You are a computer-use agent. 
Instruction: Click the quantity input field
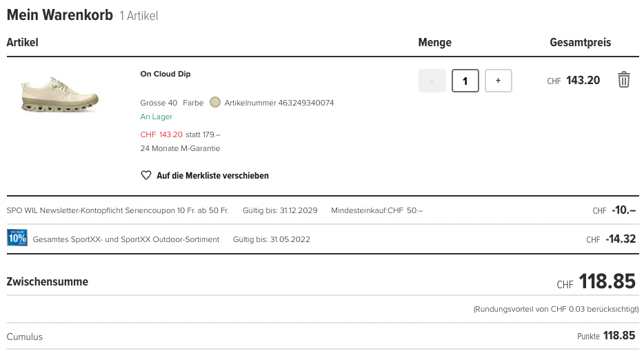[x=465, y=81]
